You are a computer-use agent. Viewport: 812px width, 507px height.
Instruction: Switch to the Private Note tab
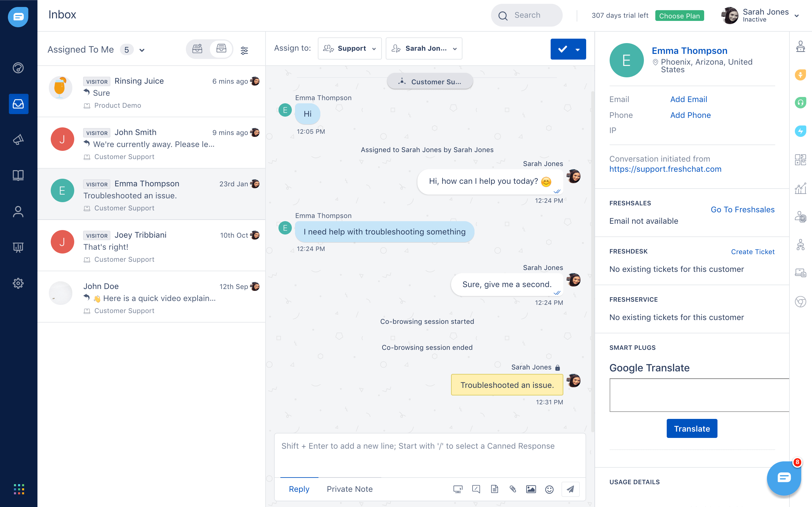pyautogui.click(x=349, y=489)
